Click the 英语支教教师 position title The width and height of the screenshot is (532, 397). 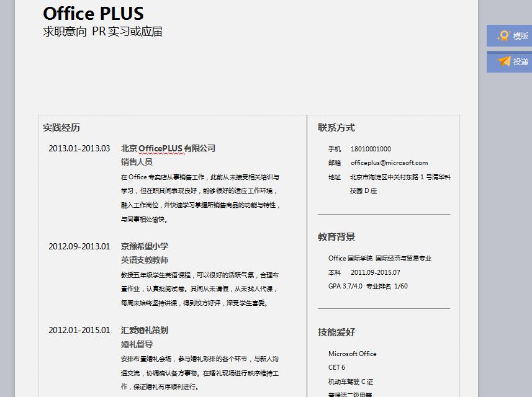click(145, 260)
